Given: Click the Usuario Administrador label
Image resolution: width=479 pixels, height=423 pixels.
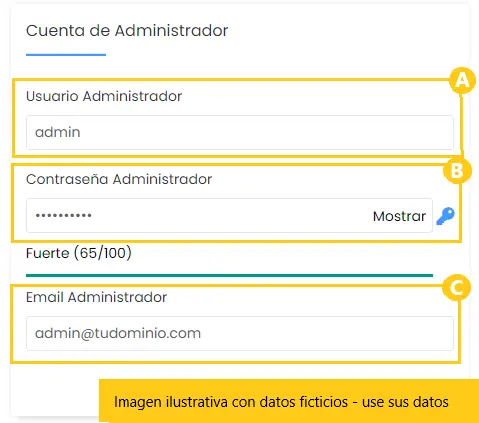Looking at the screenshot, I should tap(104, 96).
